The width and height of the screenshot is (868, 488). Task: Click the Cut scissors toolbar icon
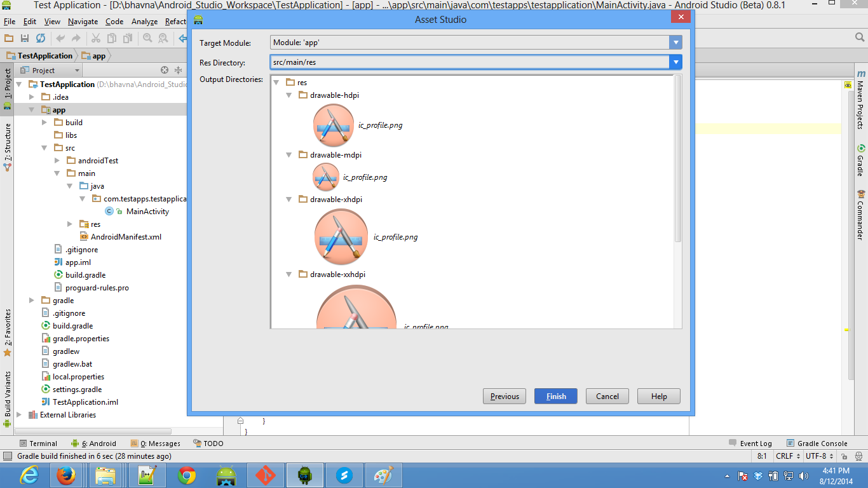click(x=96, y=39)
